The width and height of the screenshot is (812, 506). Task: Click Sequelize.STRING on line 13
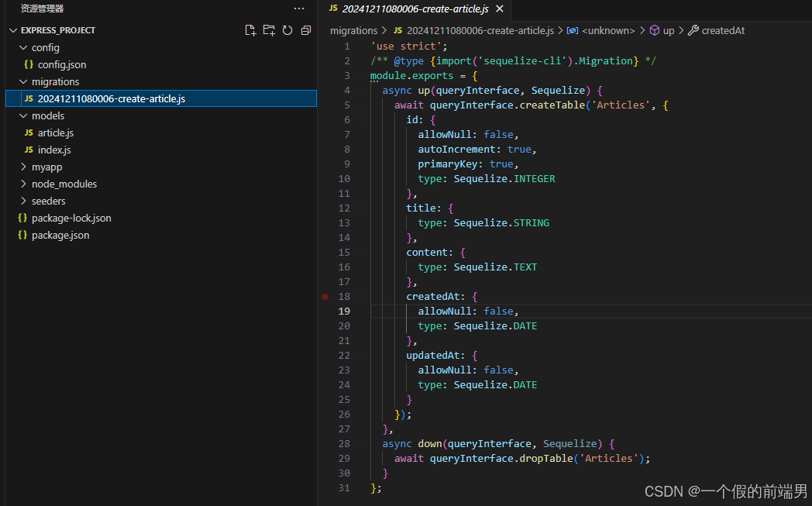coord(501,222)
